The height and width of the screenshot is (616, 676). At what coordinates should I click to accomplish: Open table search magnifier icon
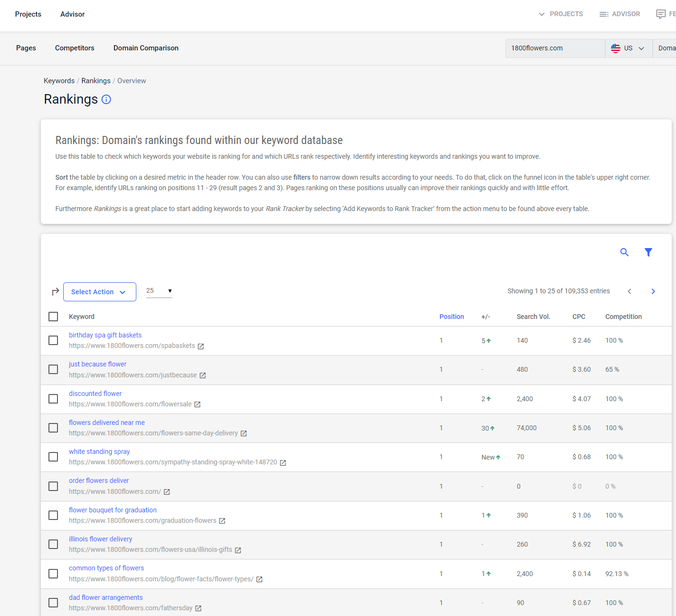click(x=624, y=252)
